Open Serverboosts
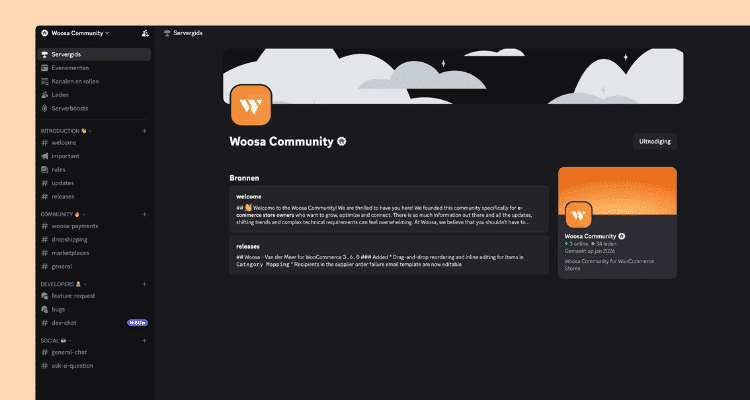 click(x=94, y=108)
